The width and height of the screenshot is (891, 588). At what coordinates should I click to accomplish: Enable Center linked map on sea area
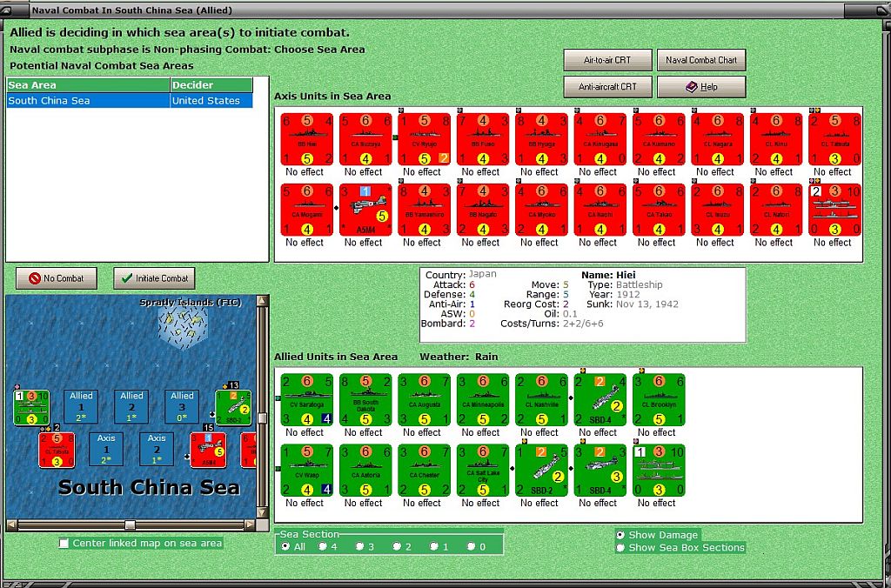(64, 543)
